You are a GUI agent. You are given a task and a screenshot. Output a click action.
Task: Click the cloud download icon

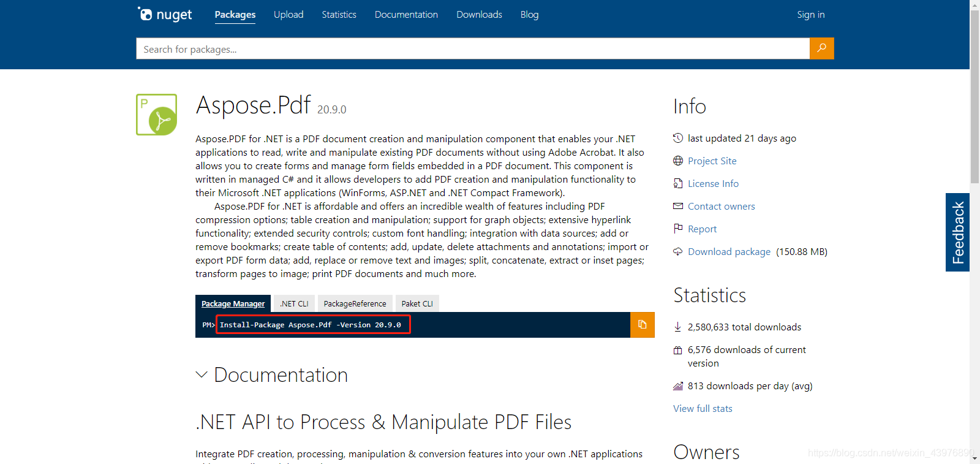(678, 251)
